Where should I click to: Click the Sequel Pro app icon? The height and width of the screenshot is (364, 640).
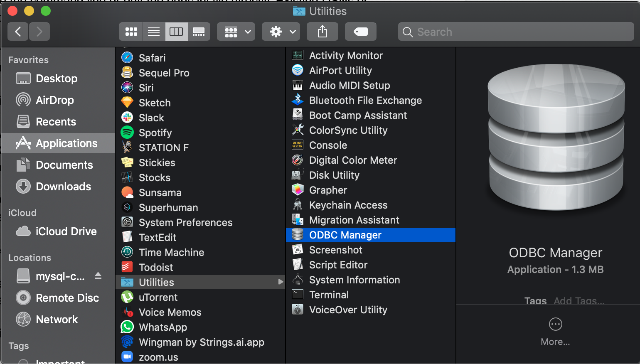(127, 73)
